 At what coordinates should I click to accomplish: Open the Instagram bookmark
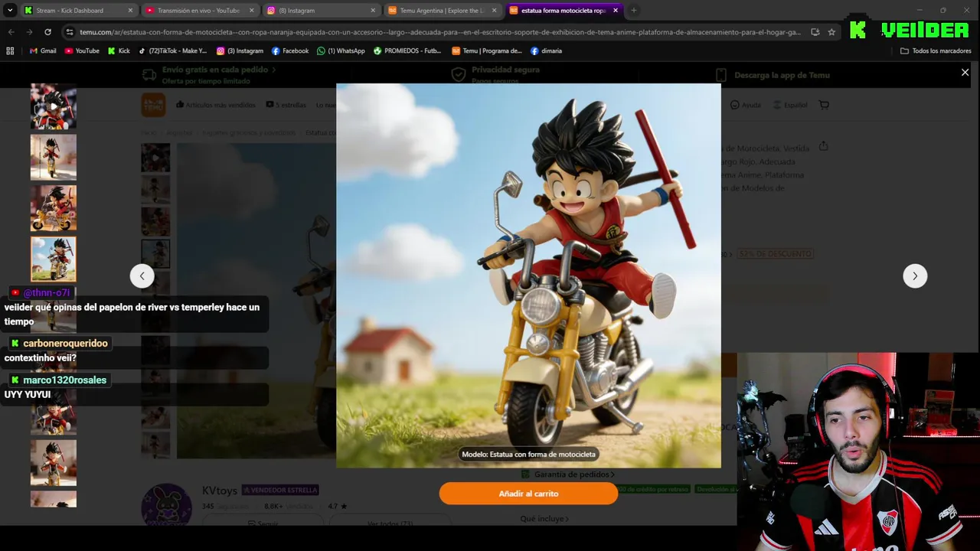(240, 51)
